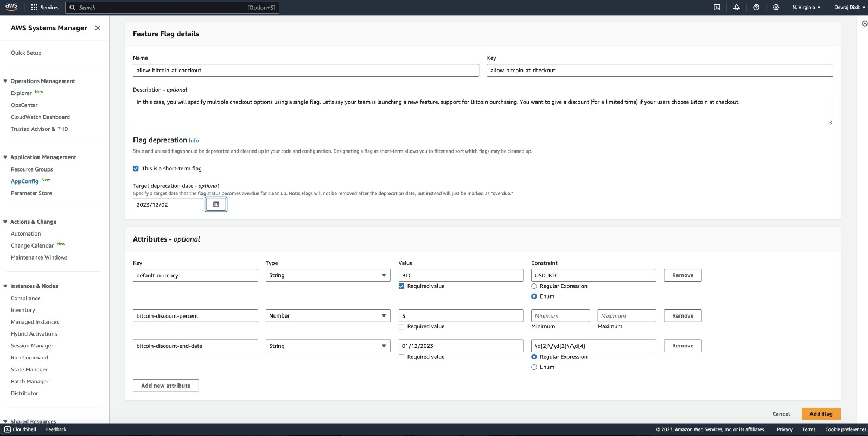
Task: Select Enum radio for default-currency constraint
Action: (534, 296)
